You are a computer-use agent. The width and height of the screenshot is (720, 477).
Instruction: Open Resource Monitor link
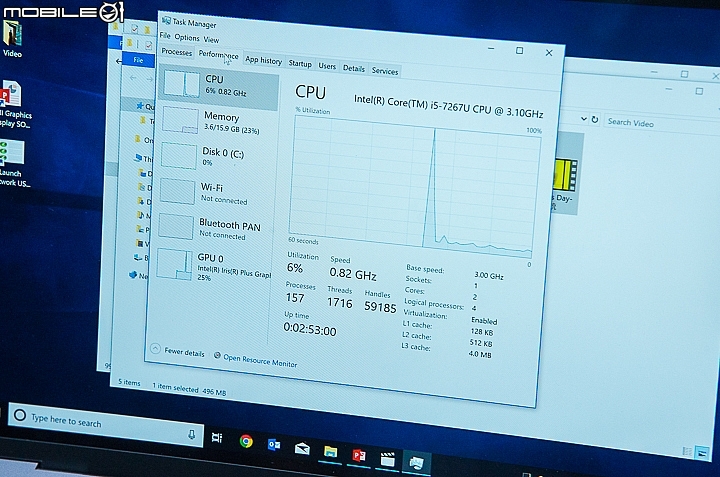coord(255,360)
